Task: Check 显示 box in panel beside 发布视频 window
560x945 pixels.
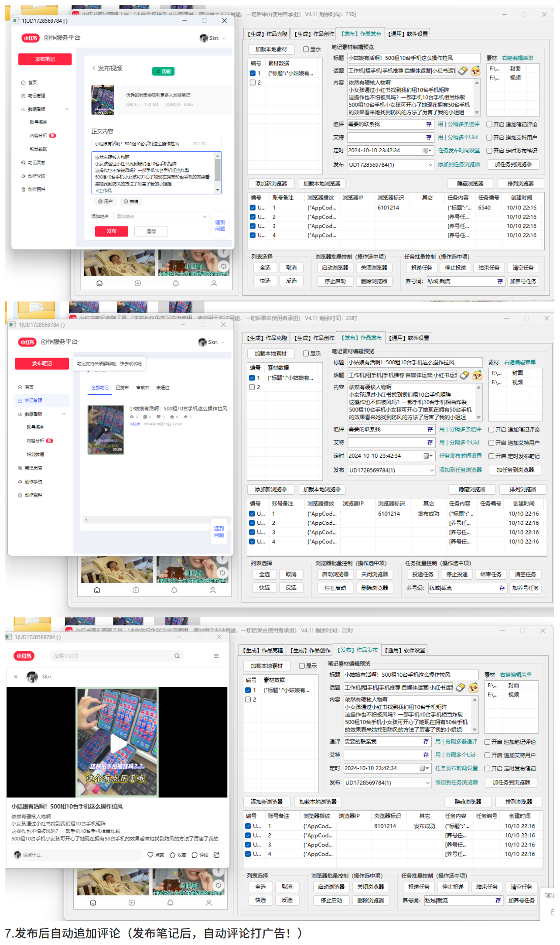Action: (306, 49)
